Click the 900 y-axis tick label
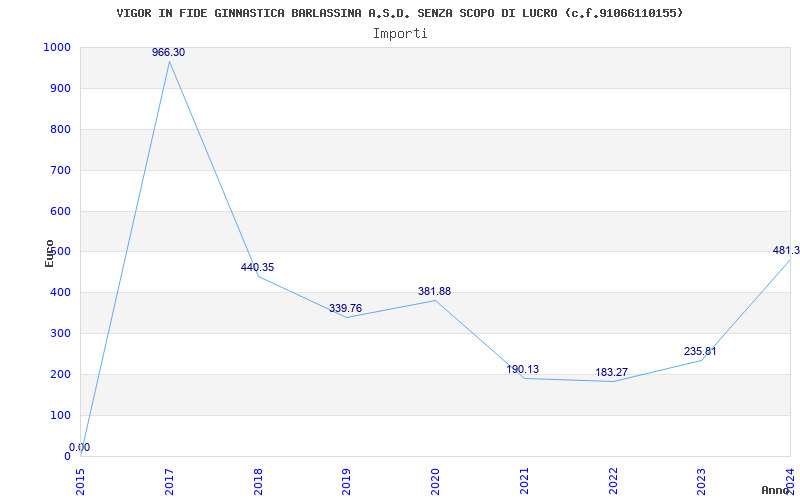The width and height of the screenshot is (800, 500). tap(60, 88)
